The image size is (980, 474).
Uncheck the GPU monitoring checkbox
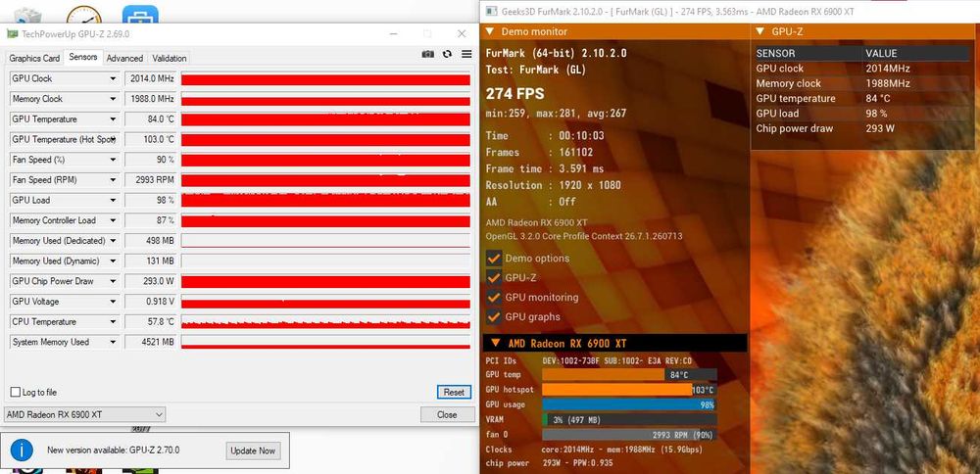494,298
